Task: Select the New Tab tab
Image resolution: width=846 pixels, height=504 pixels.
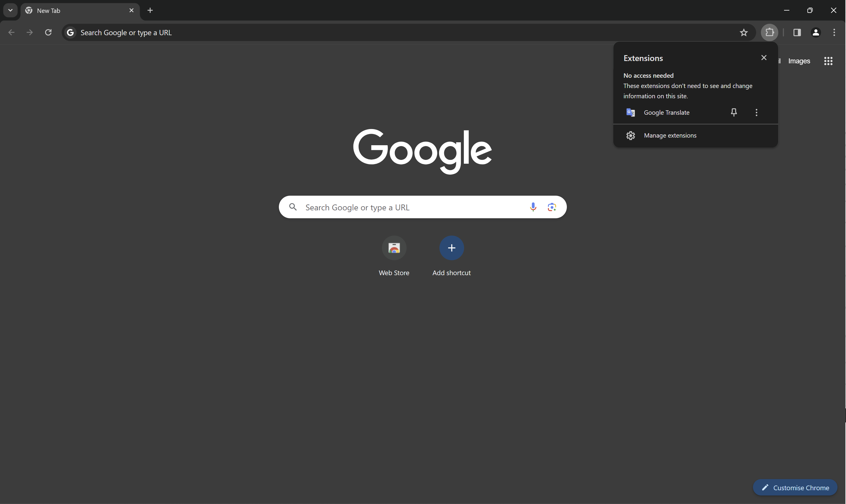Action: [x=80, y=11]
